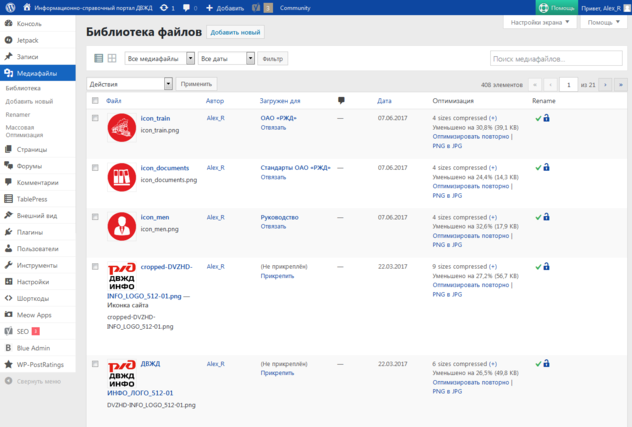Switch to grid view icon
Screen dimensions: 632x427
click(x=112, y=59)
